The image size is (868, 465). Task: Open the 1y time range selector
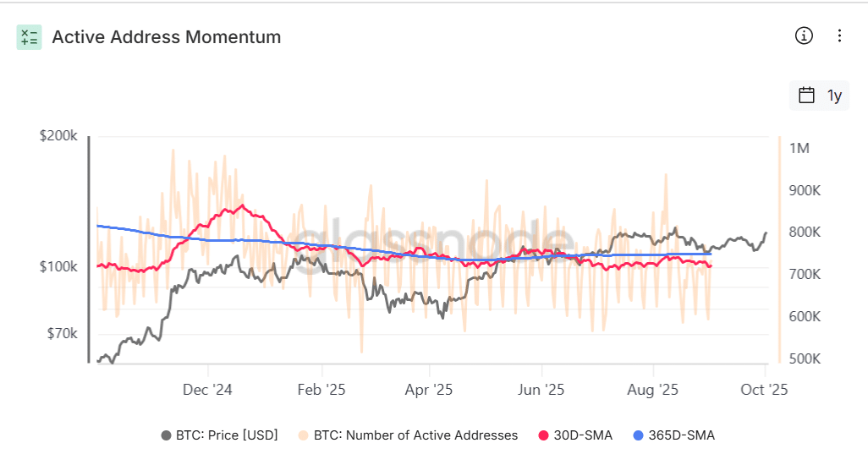coord(835,96)
